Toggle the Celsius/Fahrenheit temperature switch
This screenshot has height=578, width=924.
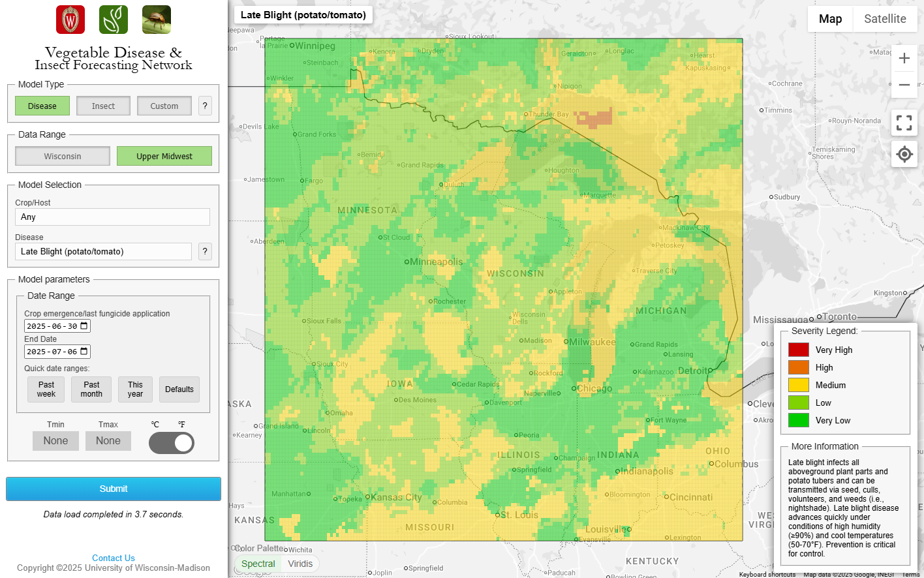[172, 443]
